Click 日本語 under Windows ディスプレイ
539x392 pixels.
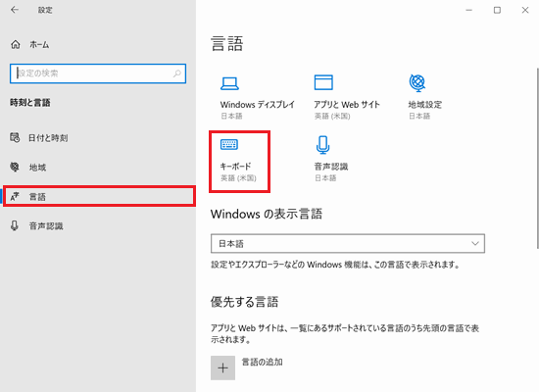coord(231,117)
